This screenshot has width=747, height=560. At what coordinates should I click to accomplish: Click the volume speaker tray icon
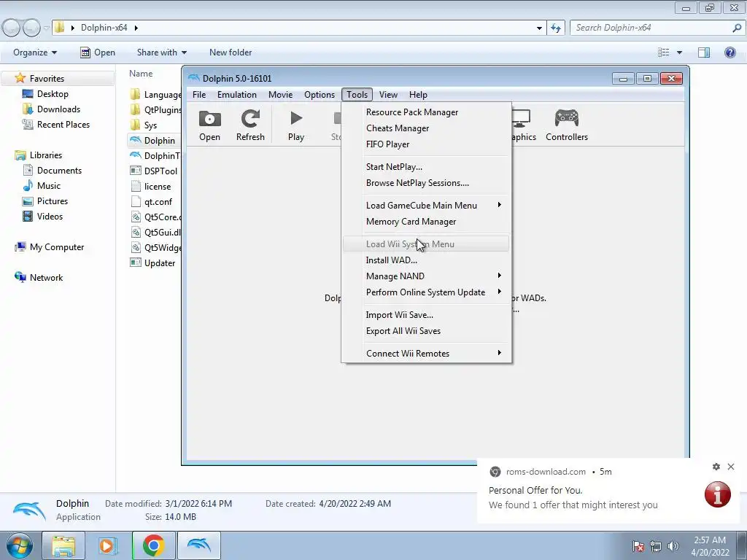pyautogui.click(x=673, y=546)
